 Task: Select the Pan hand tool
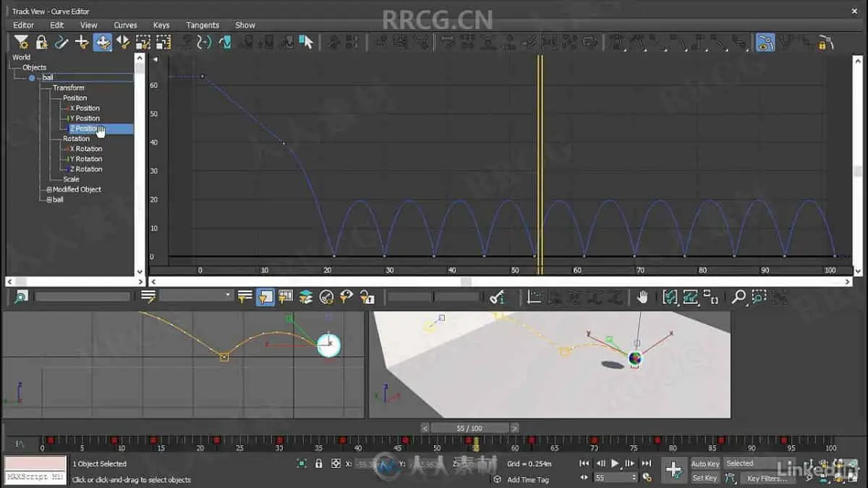[x=642, y=296]
